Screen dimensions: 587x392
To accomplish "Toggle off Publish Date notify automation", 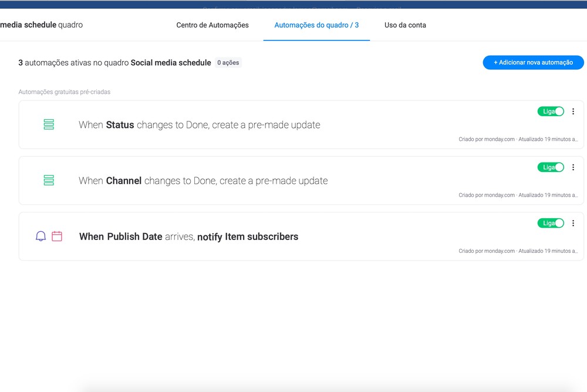I will point(551,223).
